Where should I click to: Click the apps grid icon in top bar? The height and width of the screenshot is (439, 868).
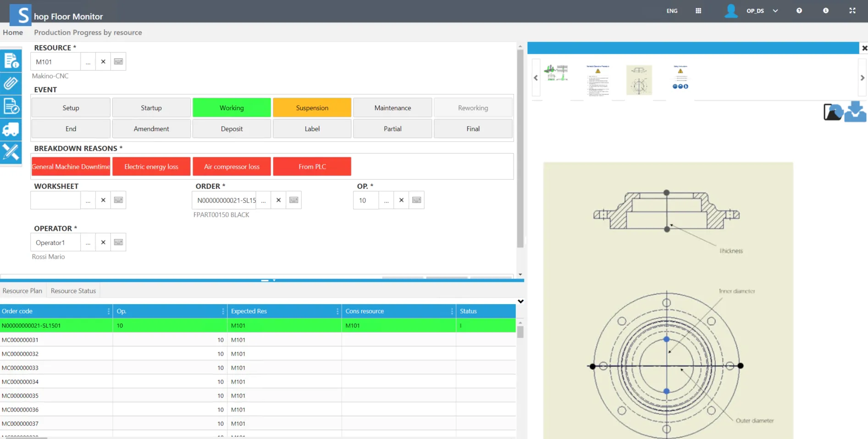click(698, 11)
